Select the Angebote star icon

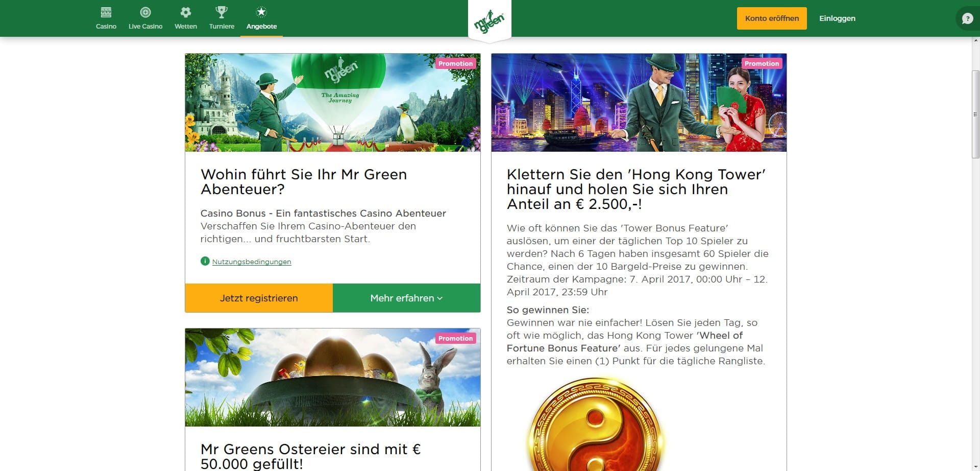click(261, 13)
